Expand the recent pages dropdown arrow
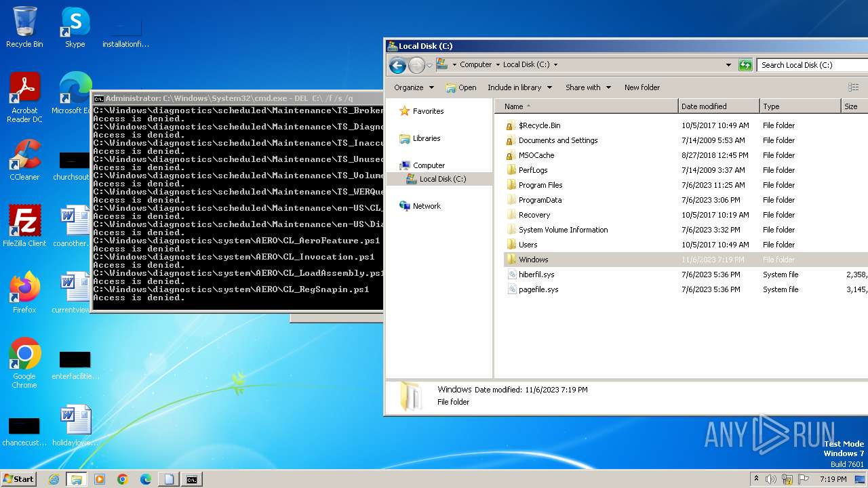 pyautogui.click(x=429, y=66)
